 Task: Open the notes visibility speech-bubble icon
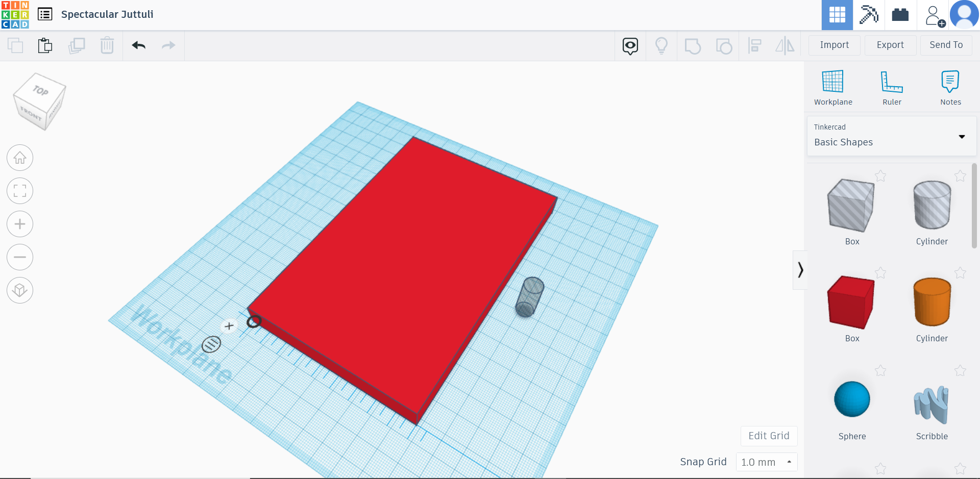[630, 46]
